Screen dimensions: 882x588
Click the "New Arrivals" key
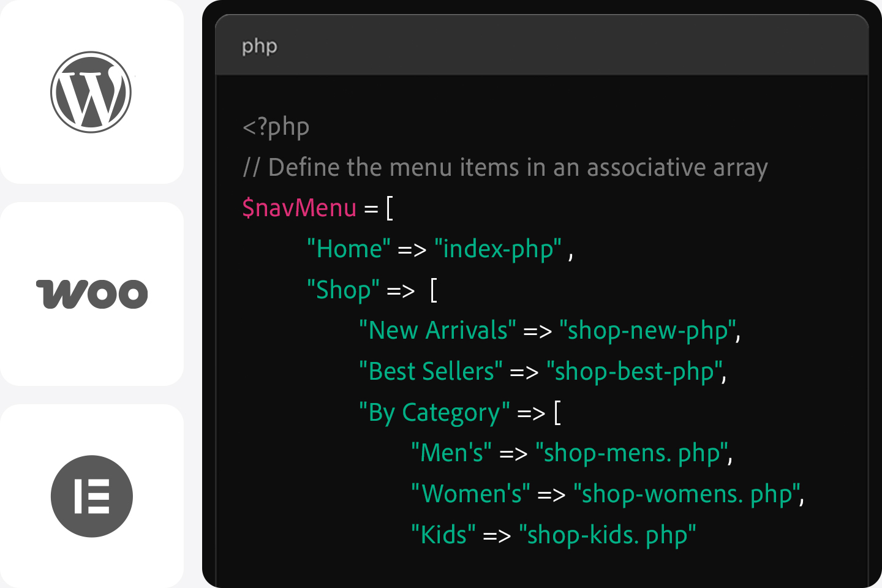437,331
